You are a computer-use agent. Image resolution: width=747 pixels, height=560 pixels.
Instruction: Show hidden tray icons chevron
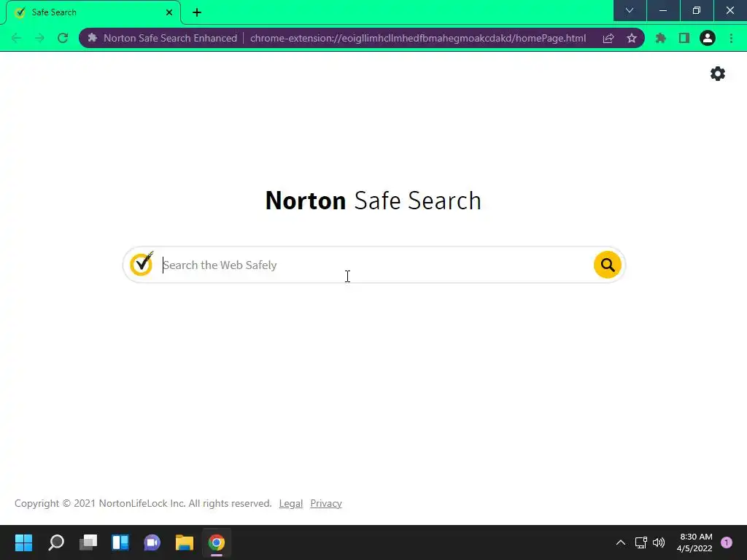(621, 542)
